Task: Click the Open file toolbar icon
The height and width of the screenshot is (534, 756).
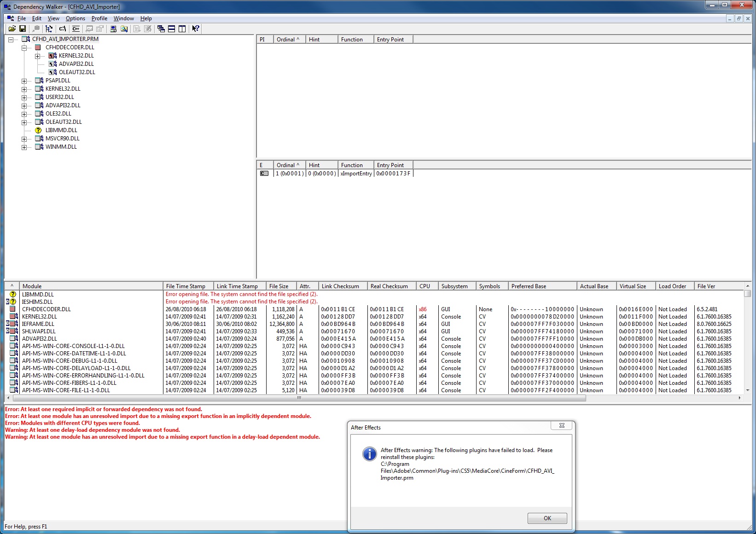Action: [12, 29]
